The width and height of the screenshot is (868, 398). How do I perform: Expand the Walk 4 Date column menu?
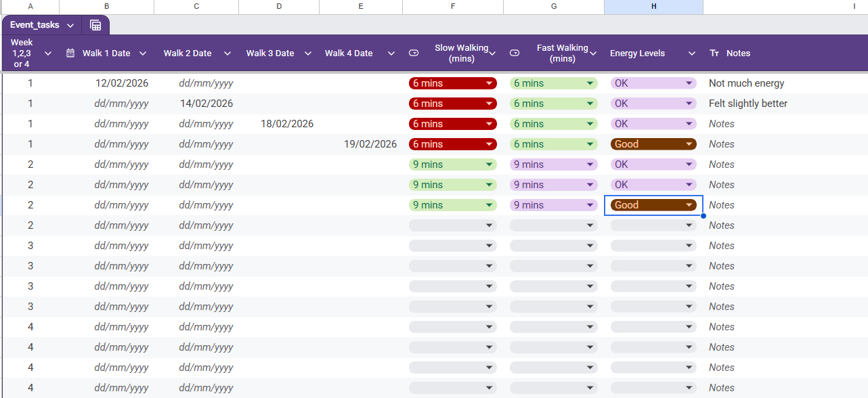(x=391, y=53)
